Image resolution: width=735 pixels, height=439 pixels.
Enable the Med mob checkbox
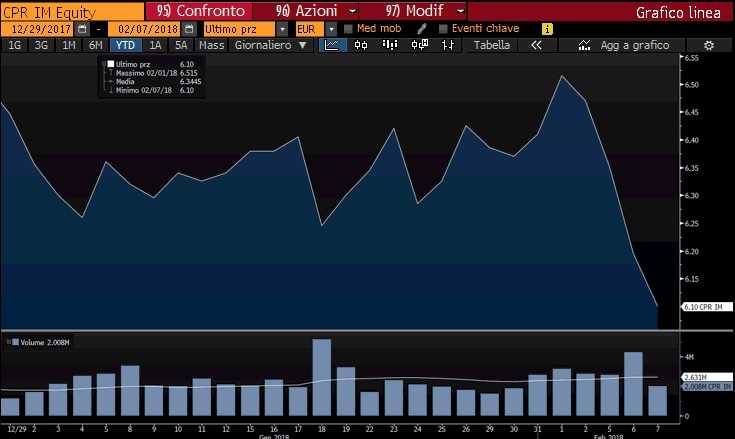click(348, 29)
